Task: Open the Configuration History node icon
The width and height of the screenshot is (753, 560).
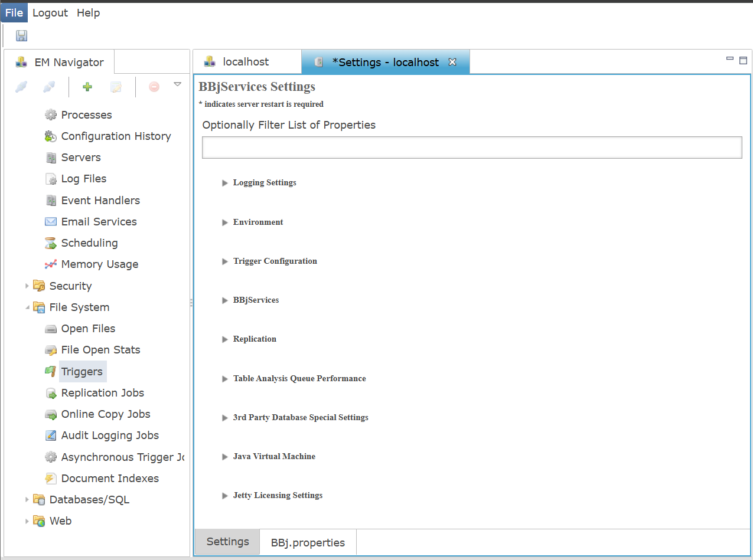Action: [x=51, y=136]
